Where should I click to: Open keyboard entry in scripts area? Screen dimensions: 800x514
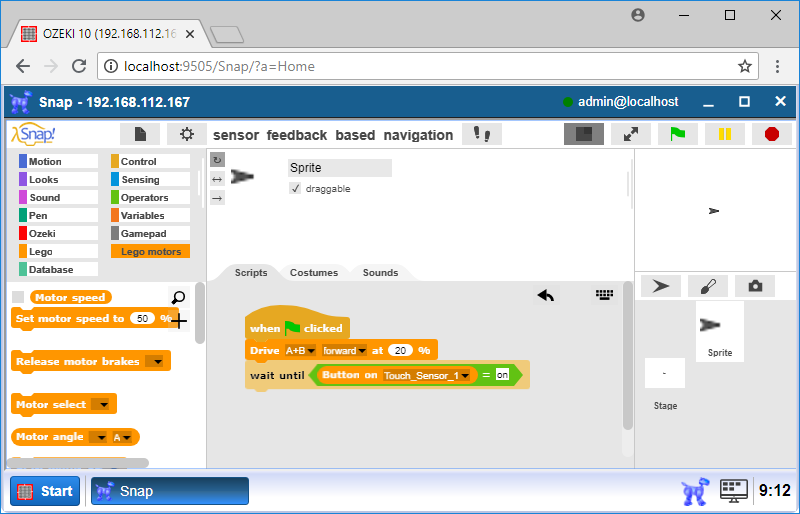tap(605, 295)
